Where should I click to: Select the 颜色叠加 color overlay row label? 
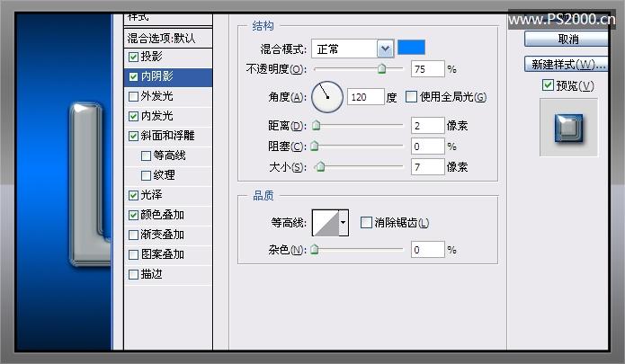[162, 215]
